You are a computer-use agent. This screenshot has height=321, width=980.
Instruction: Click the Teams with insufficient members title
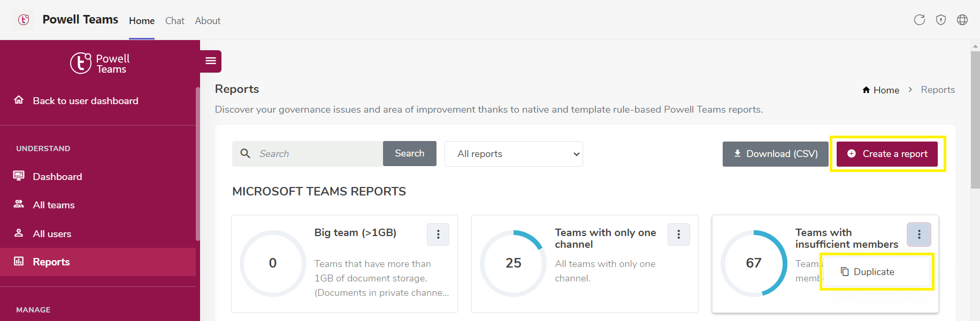click(x=847, y=238)
